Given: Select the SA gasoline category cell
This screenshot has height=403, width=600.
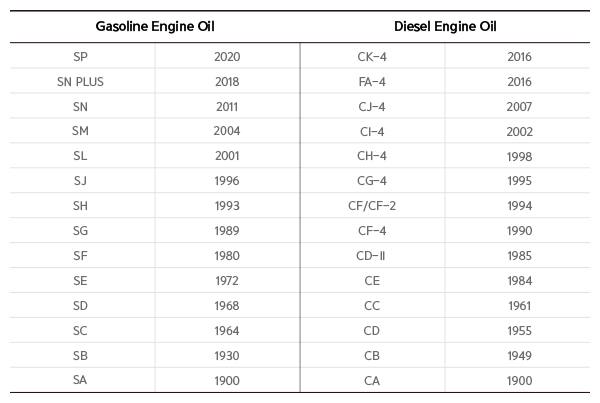Looking at the screenshot, I should 81,380.
